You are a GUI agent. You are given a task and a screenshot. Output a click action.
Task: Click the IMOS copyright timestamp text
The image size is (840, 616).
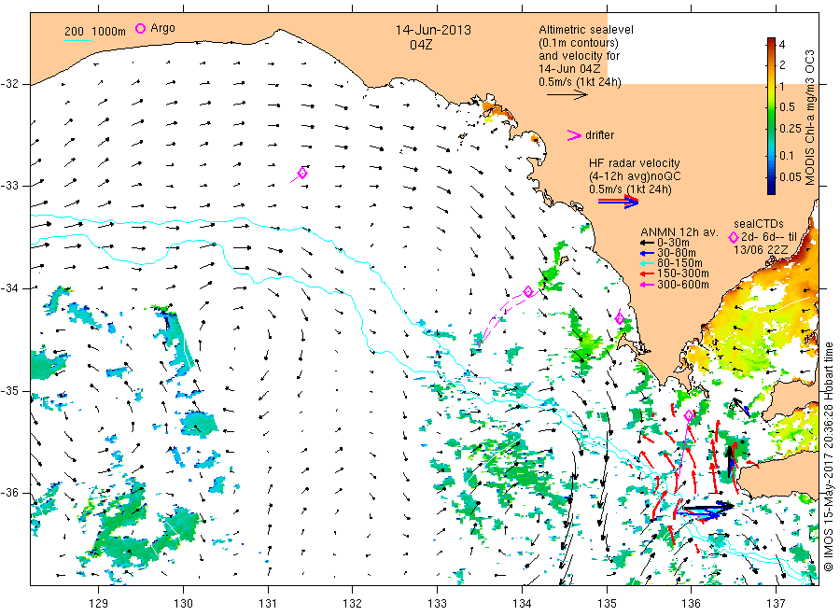828,457
